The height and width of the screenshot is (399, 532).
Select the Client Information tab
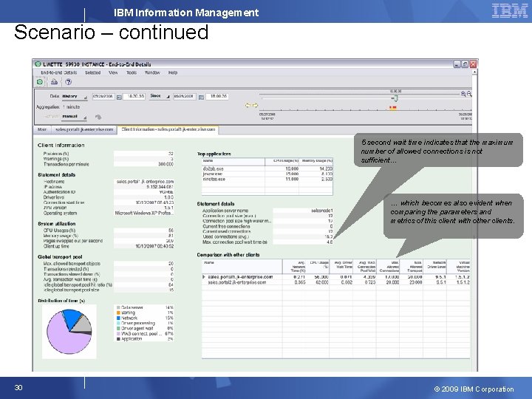click(168, 129)
